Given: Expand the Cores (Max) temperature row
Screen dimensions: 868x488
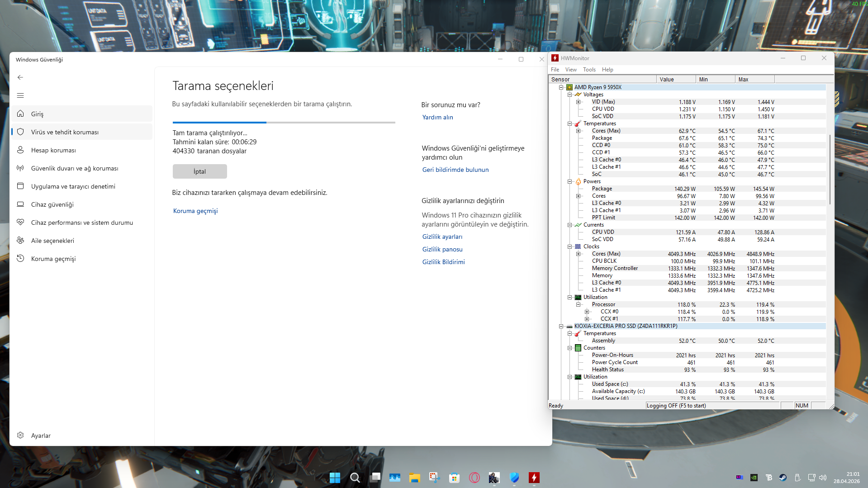Looking at the screenshot, I should point(579,131).
